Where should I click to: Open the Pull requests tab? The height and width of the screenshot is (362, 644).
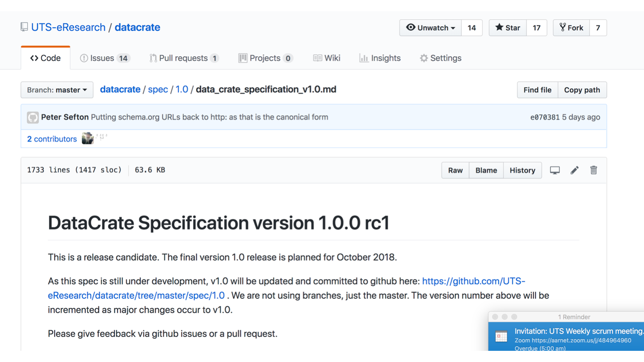coord(184,58)
